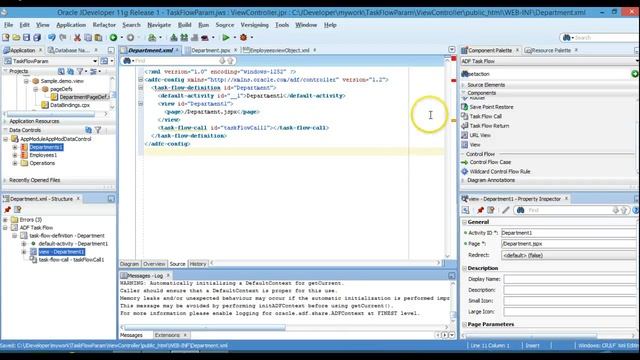The height and width of the screenshot is (360, 640).
Task: Click the Copy toolbar icon
Action: click(x=88, y=38)
